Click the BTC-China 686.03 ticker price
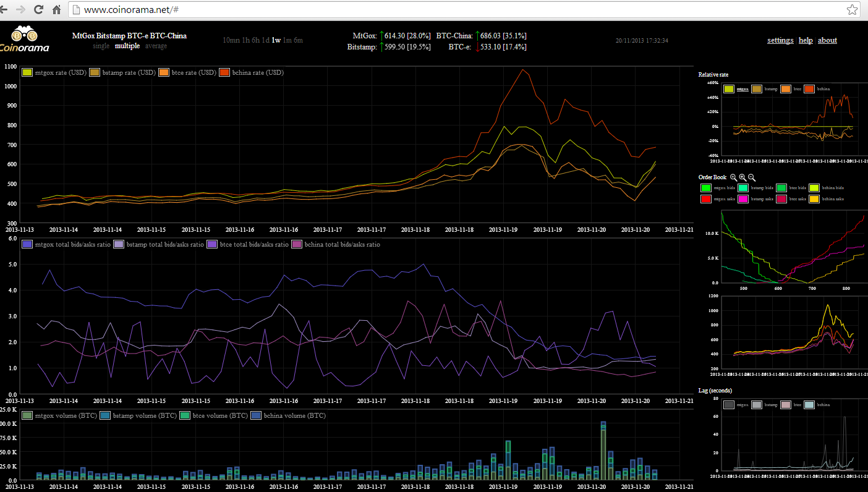 click(x=491, y=36)
